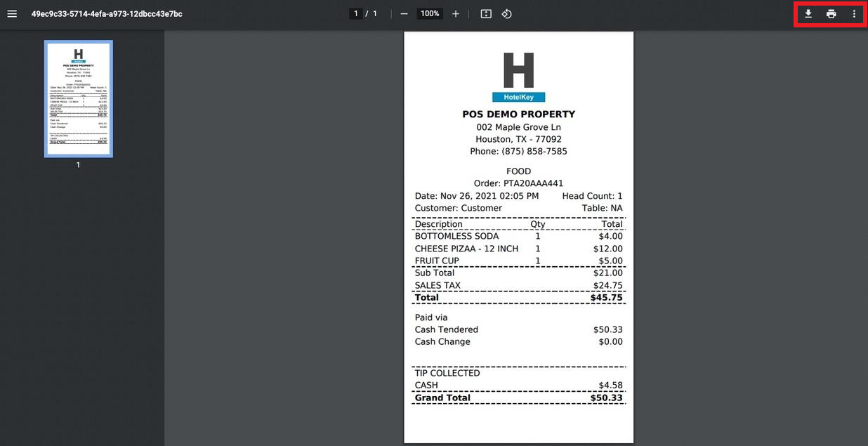Screen dimensions: 868x446
Task: Click inside the page number input field
Action: pos(355,13)
